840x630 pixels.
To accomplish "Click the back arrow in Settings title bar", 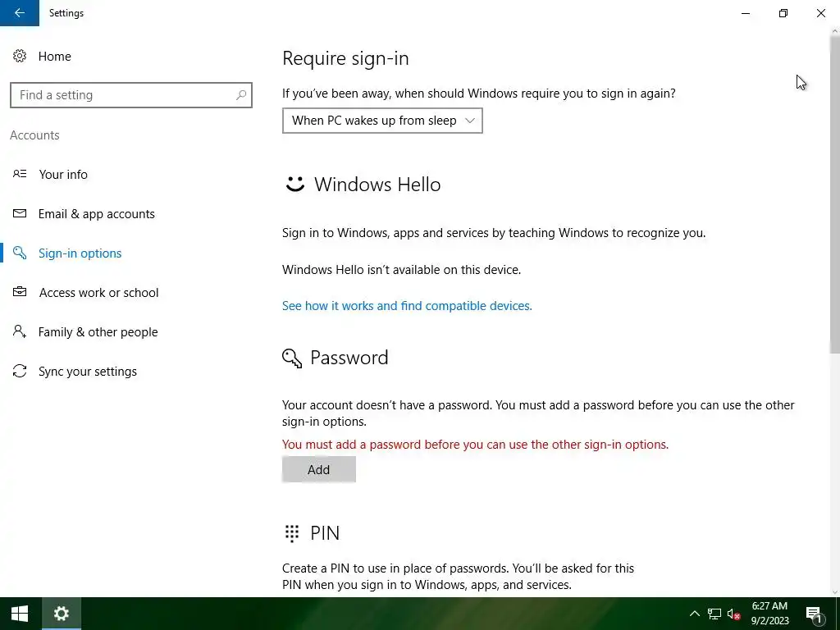I will [20, 13].
